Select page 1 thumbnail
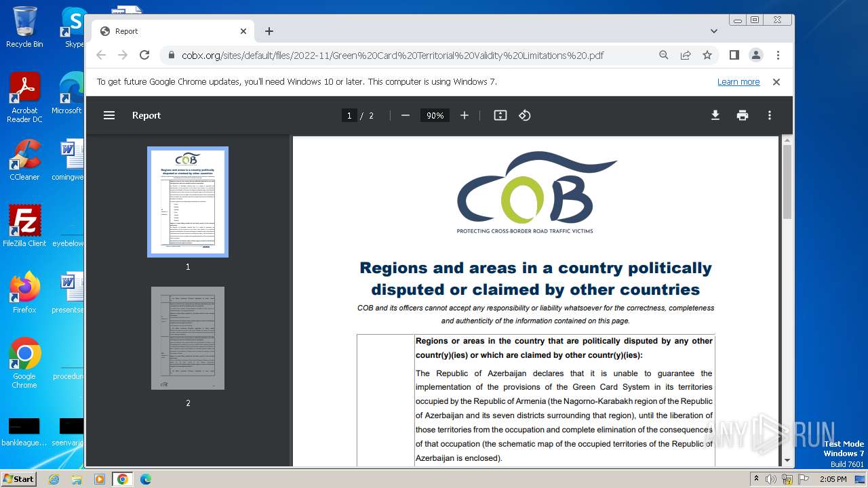Viewport: 868px width, 488px height. click(188, 202)
